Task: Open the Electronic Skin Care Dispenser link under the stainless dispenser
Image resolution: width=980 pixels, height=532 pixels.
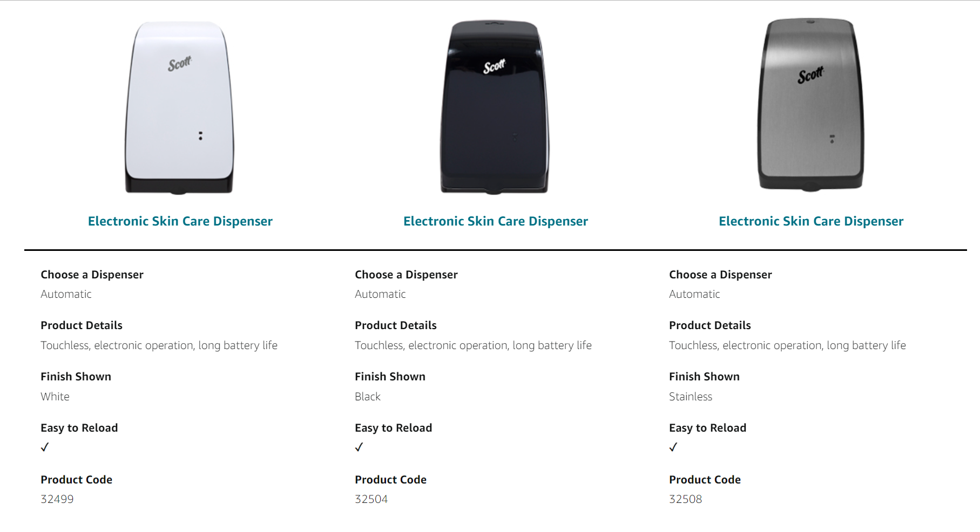Action: [811, 221]
